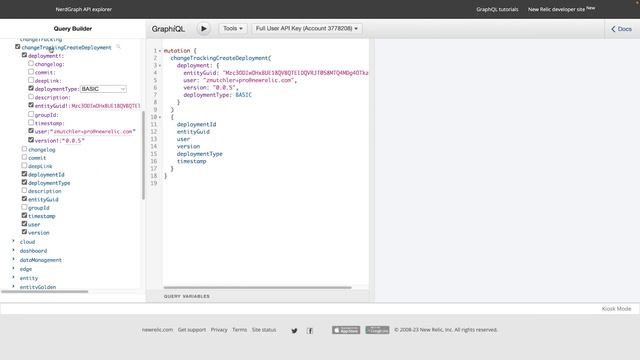Screen dimensions: 640x360
Task: Enable the changelog: argument checkbox
Action: point(31,64)
